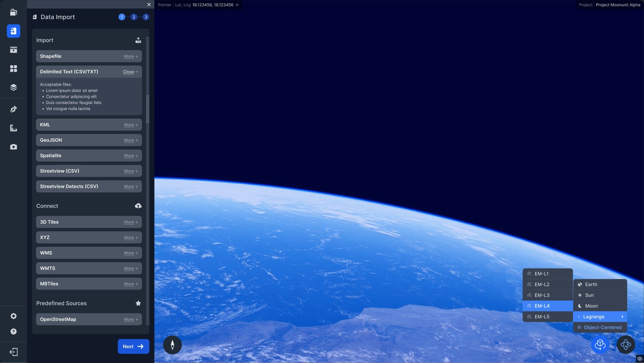Viewport: 644px width, 363px height.
Task: Go to step 2 of import wizard
Action: (134, 17)
